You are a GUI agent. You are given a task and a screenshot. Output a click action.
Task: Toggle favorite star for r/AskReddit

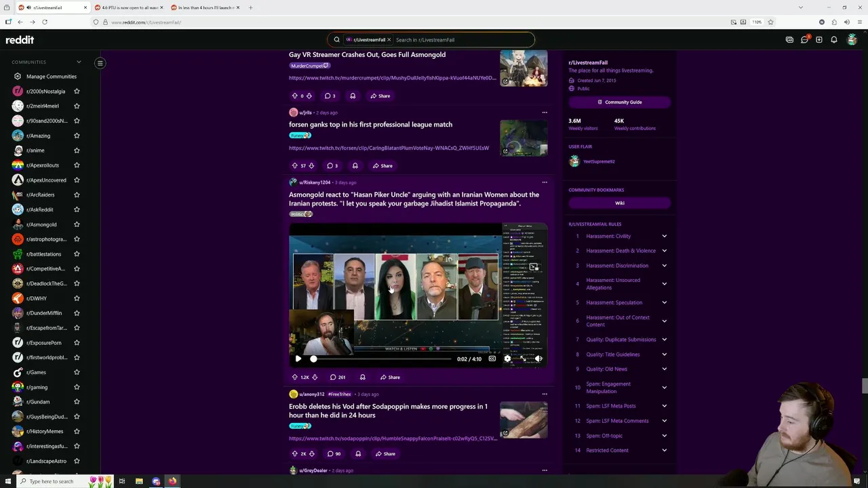(77, 209)
